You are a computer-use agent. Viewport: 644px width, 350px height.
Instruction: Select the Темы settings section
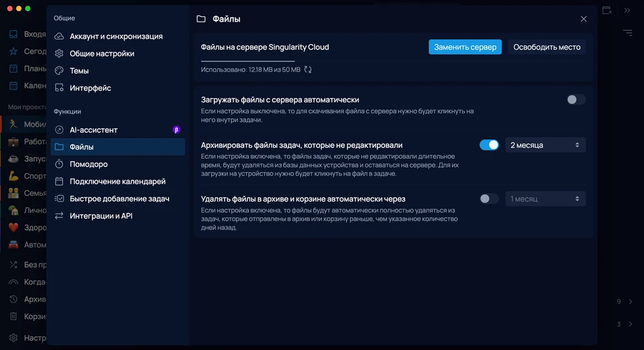click(118, 71)
